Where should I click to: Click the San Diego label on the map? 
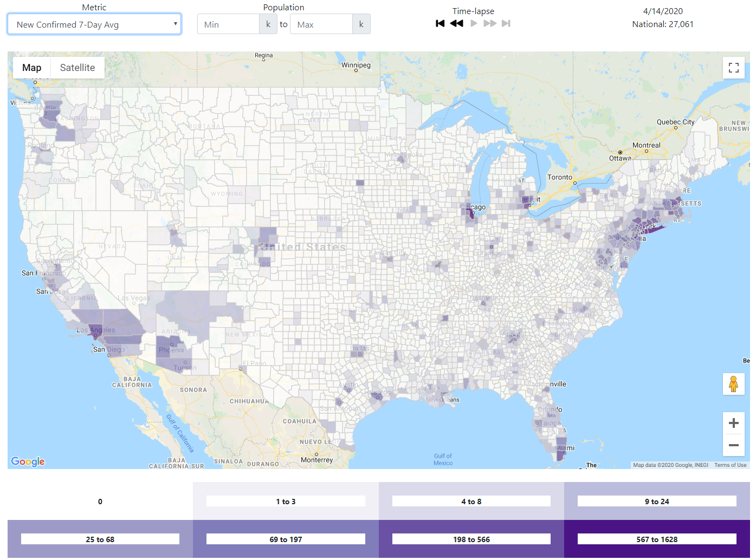108,349
